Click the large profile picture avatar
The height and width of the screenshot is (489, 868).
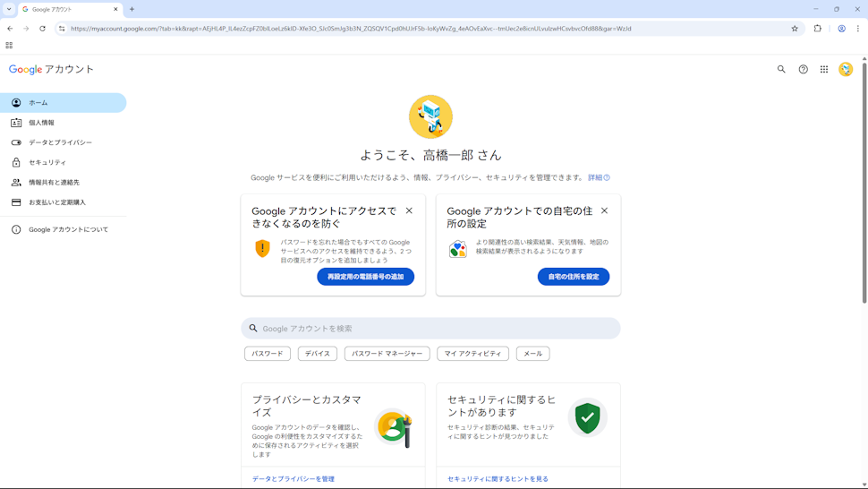tap(430, 116)
